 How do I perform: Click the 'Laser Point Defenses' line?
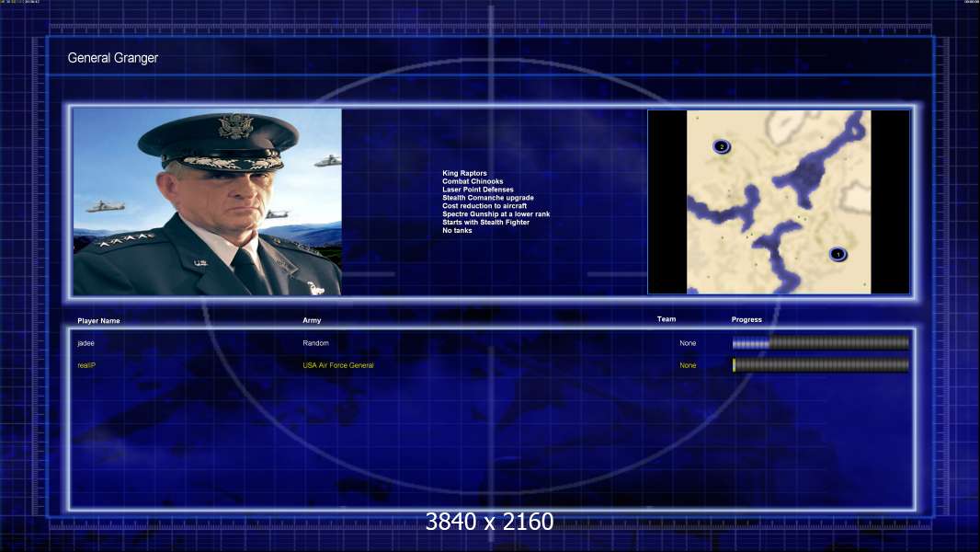477,190
